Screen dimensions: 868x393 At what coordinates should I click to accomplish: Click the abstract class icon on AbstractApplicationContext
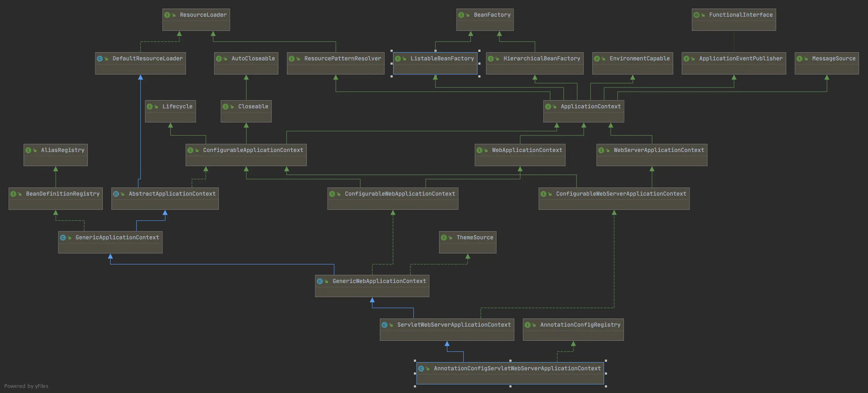[116, 194]
